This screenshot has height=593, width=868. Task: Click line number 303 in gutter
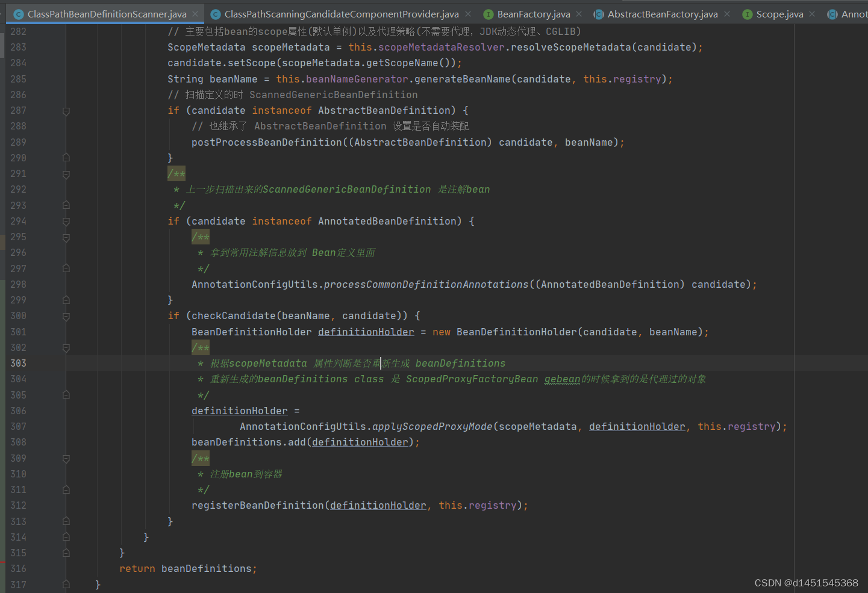click(19, 363)
